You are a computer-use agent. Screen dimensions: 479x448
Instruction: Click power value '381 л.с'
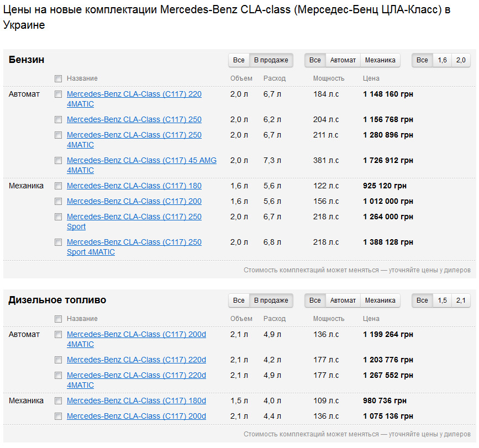[326, 160]
